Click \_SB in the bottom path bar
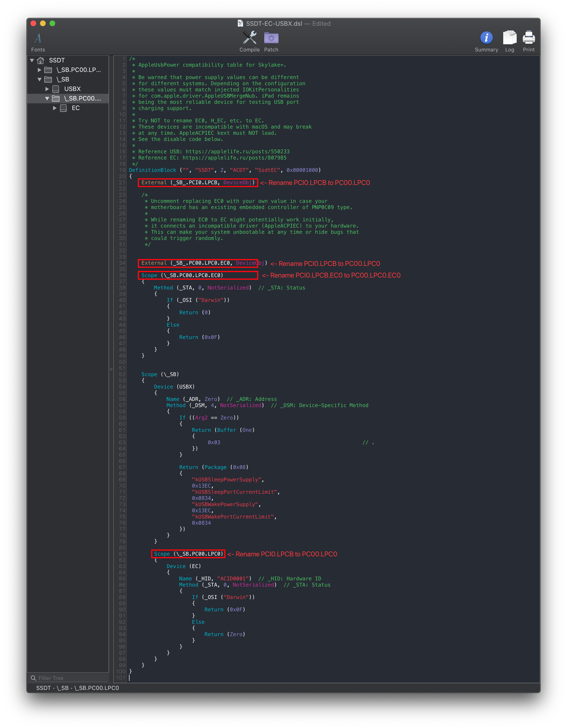The width and height of the screenshot is (567, 728). 63,688
